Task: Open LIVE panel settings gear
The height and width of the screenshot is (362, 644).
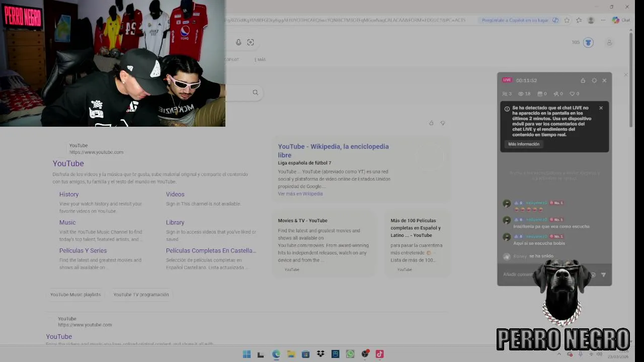Action: (594, 80)
